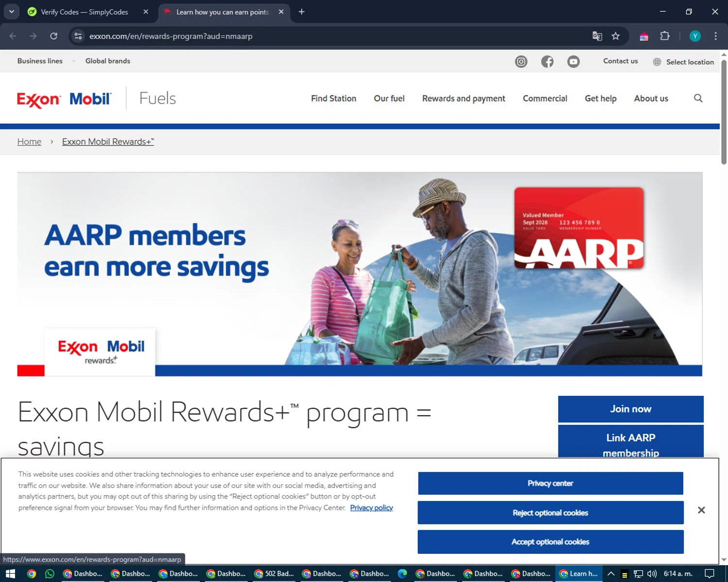
Task: Open Rewards and payment menu item
Action: click(463, 98)
